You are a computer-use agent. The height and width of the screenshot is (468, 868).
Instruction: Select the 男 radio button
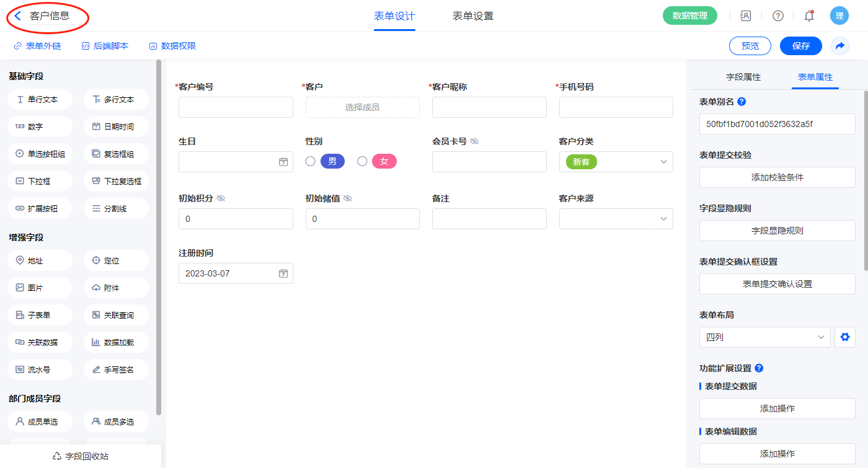coord(311,161)
